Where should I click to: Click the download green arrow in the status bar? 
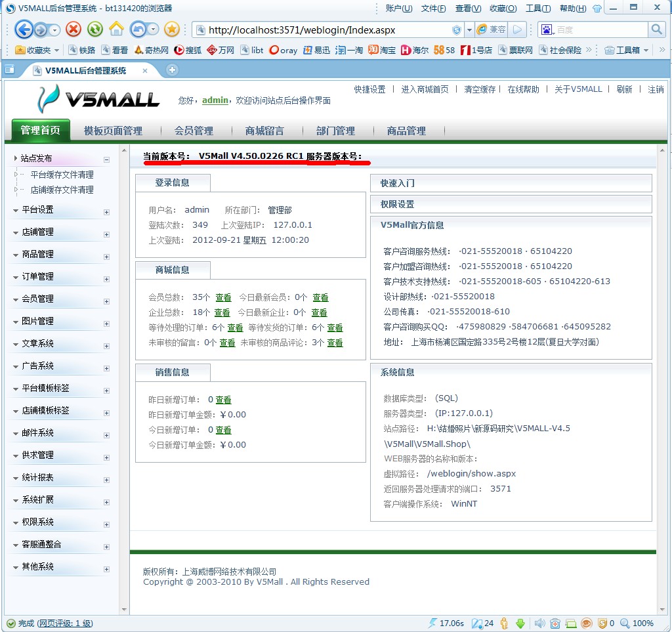520,623
